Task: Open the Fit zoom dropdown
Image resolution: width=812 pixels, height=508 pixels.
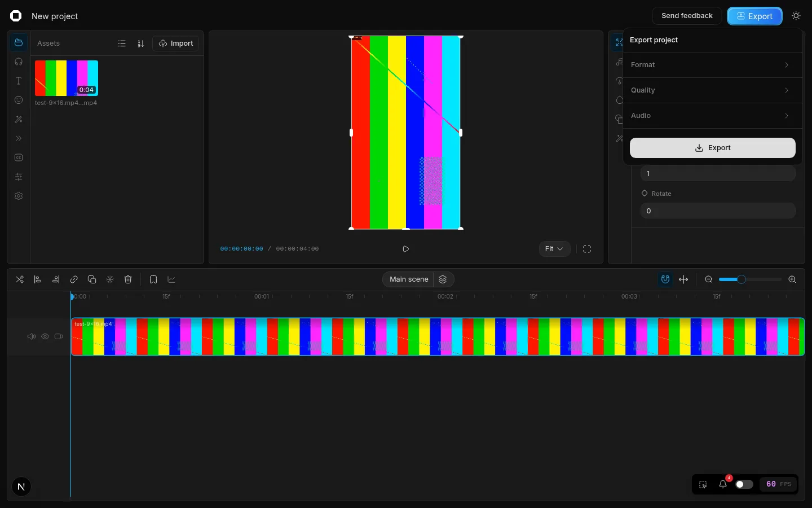Action: [x=554, y=249]
